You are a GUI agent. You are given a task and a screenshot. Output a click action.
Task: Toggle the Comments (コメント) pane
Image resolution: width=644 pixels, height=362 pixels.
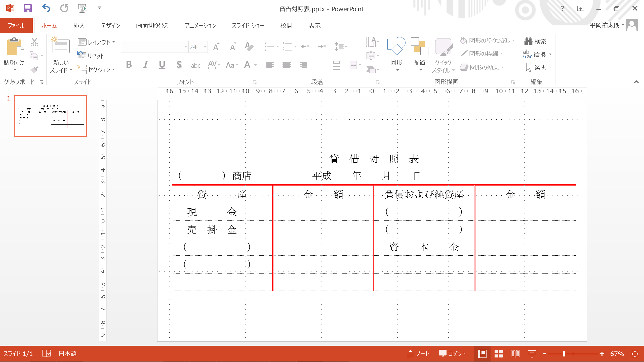[452, 354]
